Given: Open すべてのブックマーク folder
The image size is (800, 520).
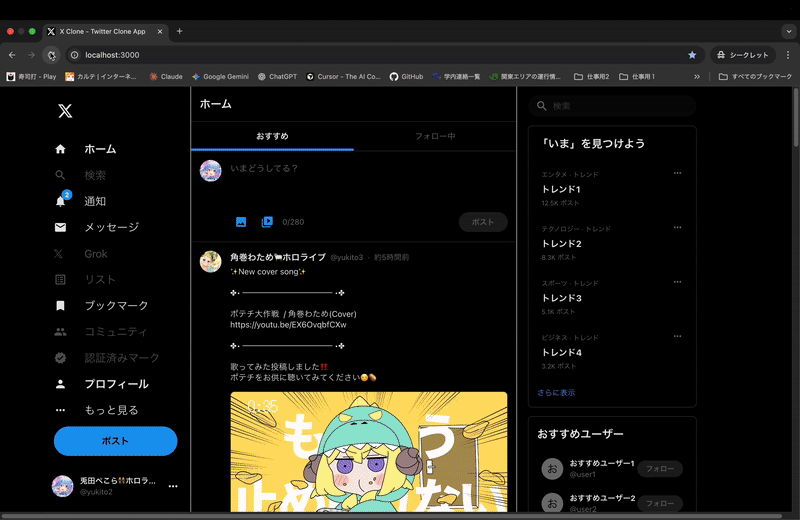Looking at the screenshot, I should pos(755,77).
